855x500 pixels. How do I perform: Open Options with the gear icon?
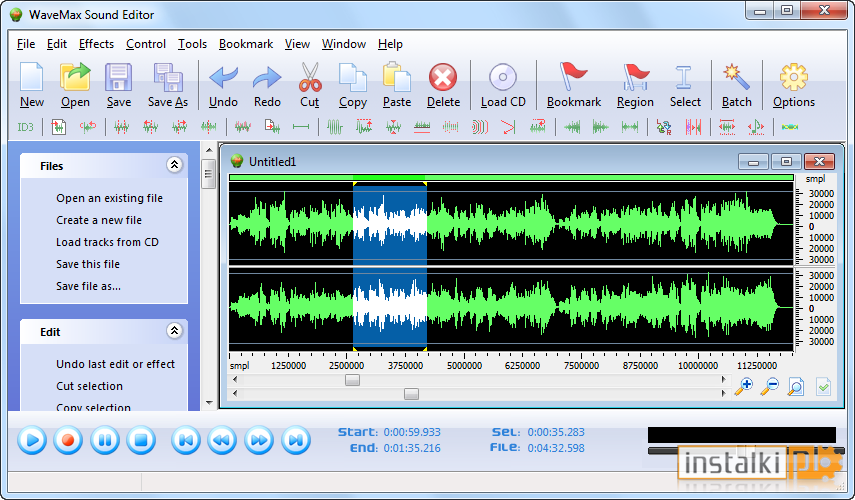pyautogui.click(x=793, y=77)
